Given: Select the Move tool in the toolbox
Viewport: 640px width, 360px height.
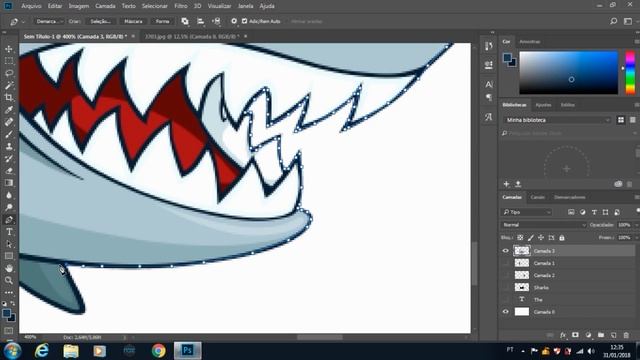Looking at the screenshot, I should point(9,49).
